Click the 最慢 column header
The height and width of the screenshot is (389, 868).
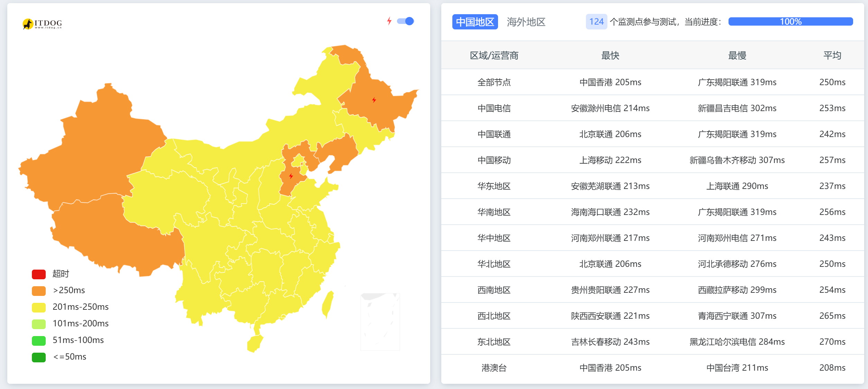[737, 55]
